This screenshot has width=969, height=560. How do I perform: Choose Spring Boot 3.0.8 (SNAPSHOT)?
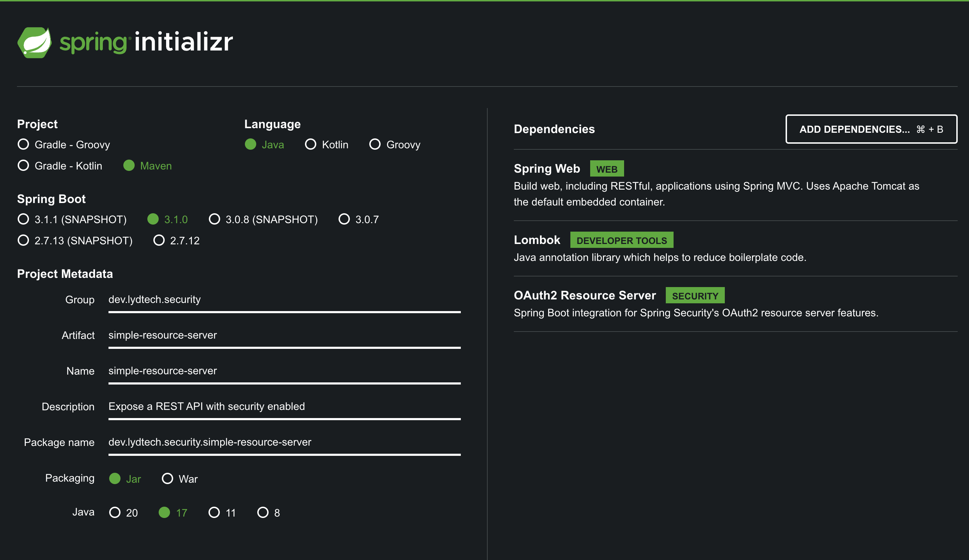pos(263,219)
